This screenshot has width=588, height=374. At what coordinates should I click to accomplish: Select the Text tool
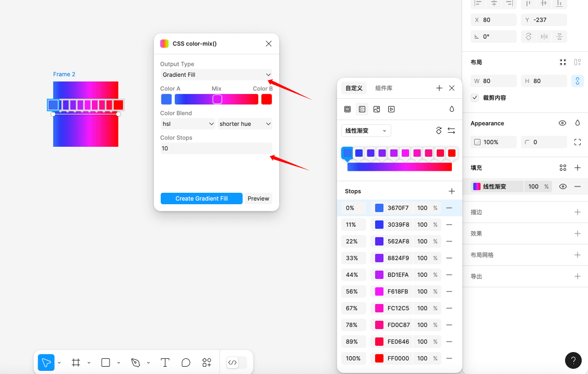coord(165,362)
